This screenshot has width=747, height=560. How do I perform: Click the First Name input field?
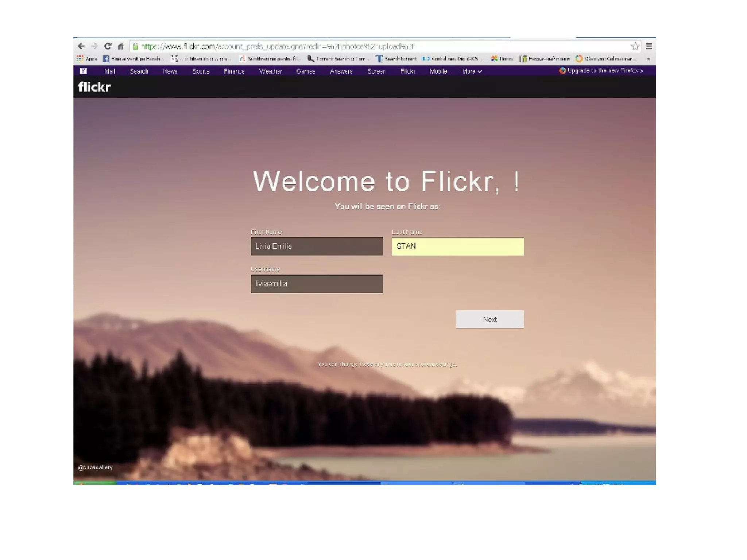[x=317, y=246]
